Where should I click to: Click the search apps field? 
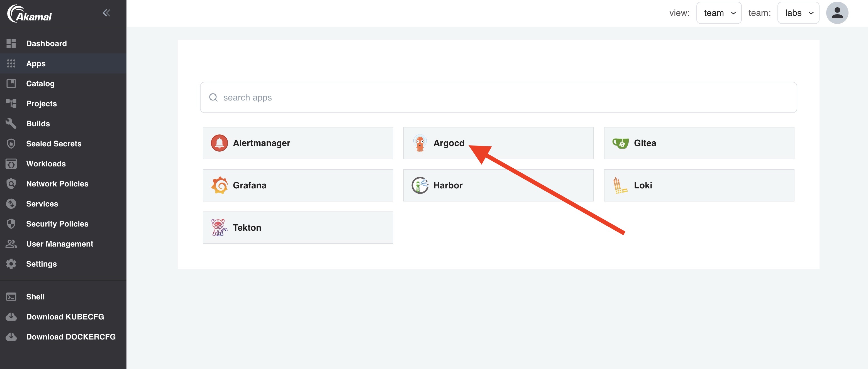click(x=498, y=97)
